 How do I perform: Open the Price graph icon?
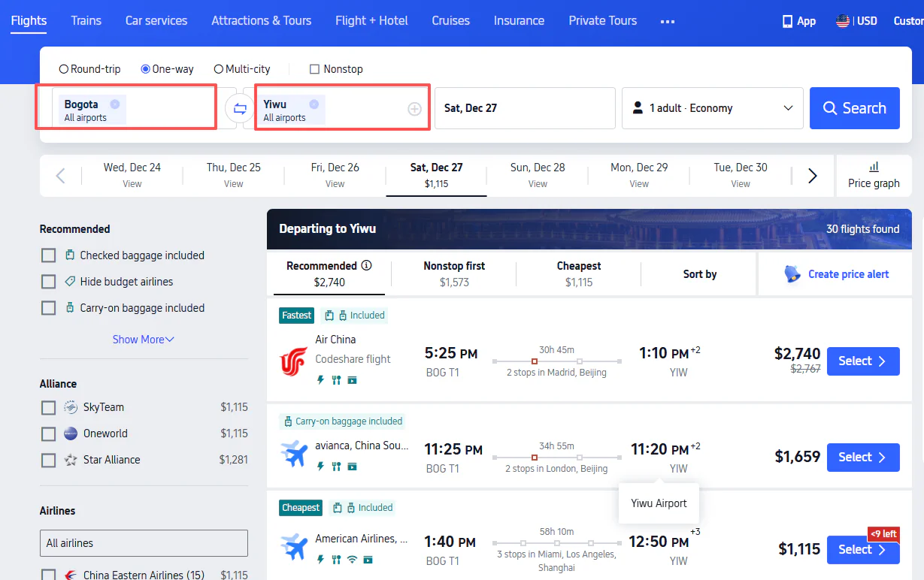(874, 167)
